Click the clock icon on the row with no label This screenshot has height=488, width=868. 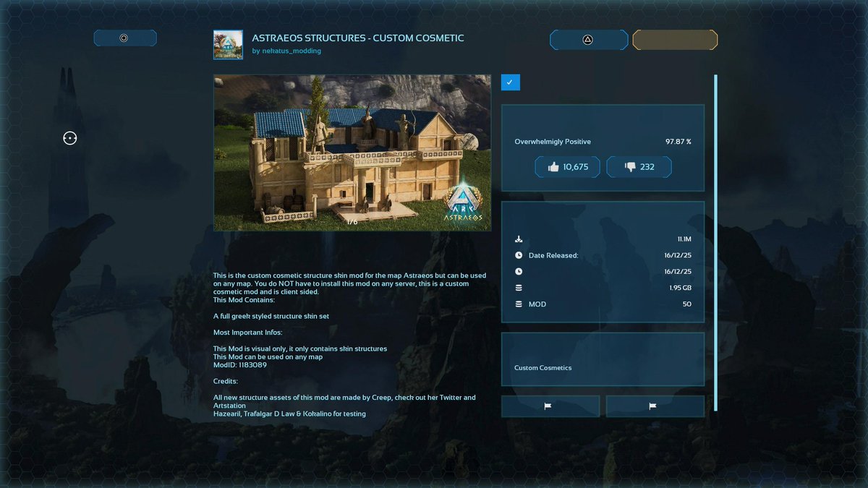pyautogui.click(x=519, y=272)
